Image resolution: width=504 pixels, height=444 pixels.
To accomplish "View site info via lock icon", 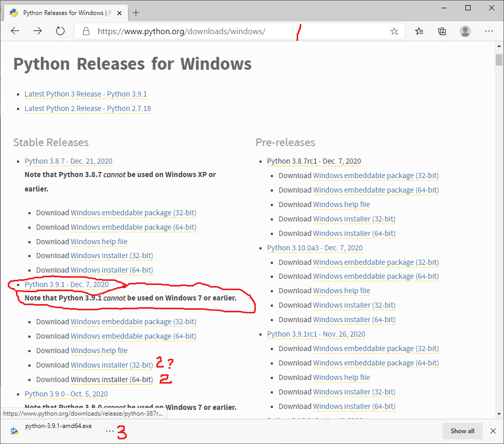I will (86, 31).
